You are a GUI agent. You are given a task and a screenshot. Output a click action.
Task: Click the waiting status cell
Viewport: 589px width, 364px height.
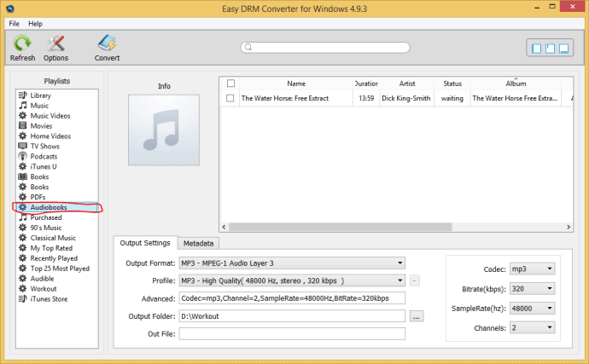pyautogui.click(x=452, y=98)
